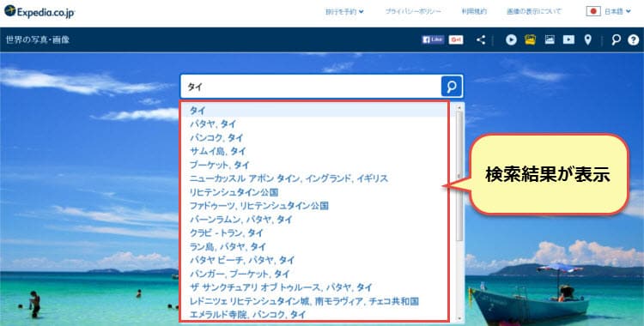Click the blue search button beside the input
This screenshot has width=644, height=326.
click(452, 87)
